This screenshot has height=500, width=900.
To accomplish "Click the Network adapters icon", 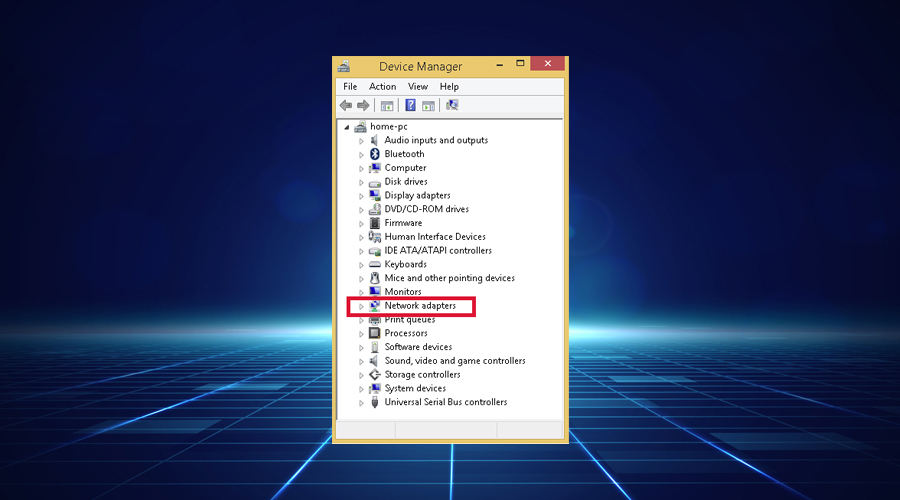I will pos(374,305).
